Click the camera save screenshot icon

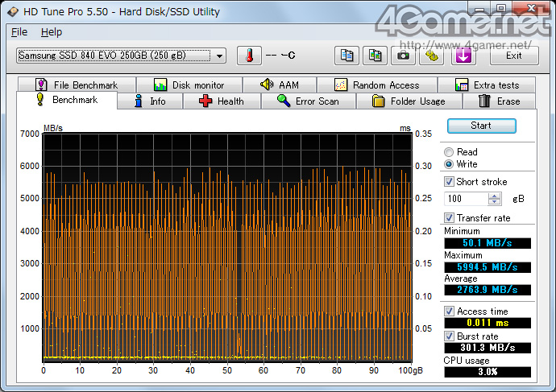pyautogui.click(x=403, y=56)
